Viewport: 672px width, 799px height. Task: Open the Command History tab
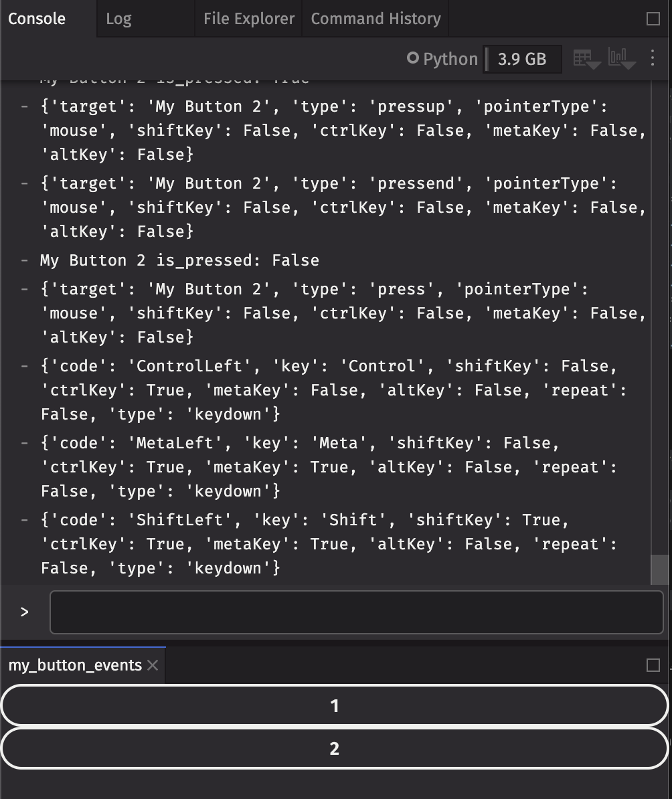pyautogui.click(x=375, y=18)
